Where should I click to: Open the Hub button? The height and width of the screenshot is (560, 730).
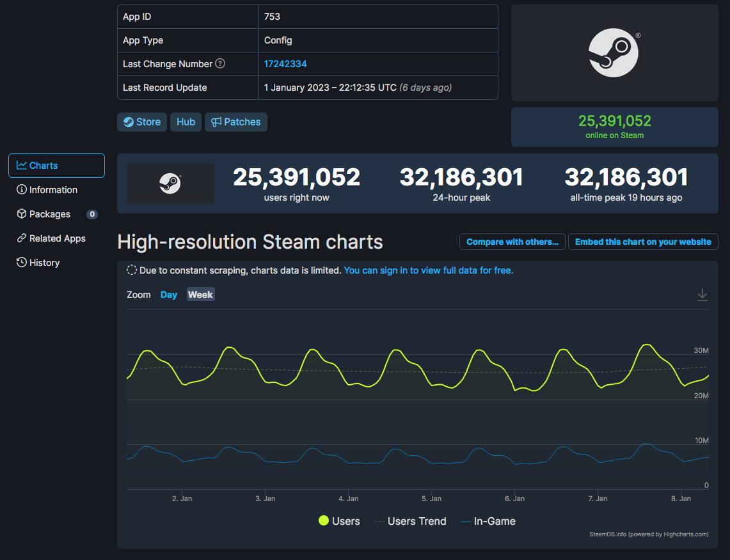[186, 122]
